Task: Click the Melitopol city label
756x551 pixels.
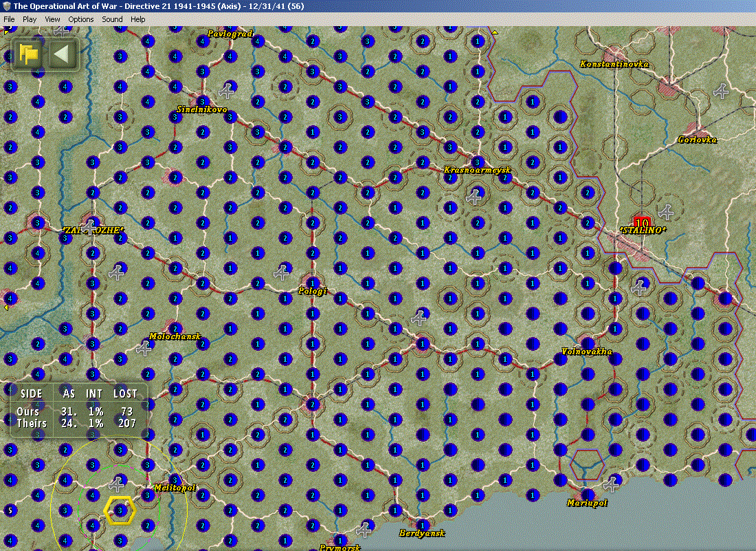Action: [x=175, y=488]
